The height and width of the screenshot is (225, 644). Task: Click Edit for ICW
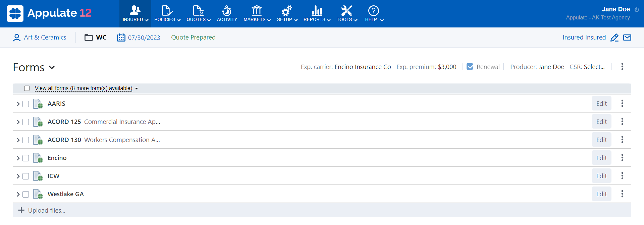pyautogui.click(x=601, y=176)
